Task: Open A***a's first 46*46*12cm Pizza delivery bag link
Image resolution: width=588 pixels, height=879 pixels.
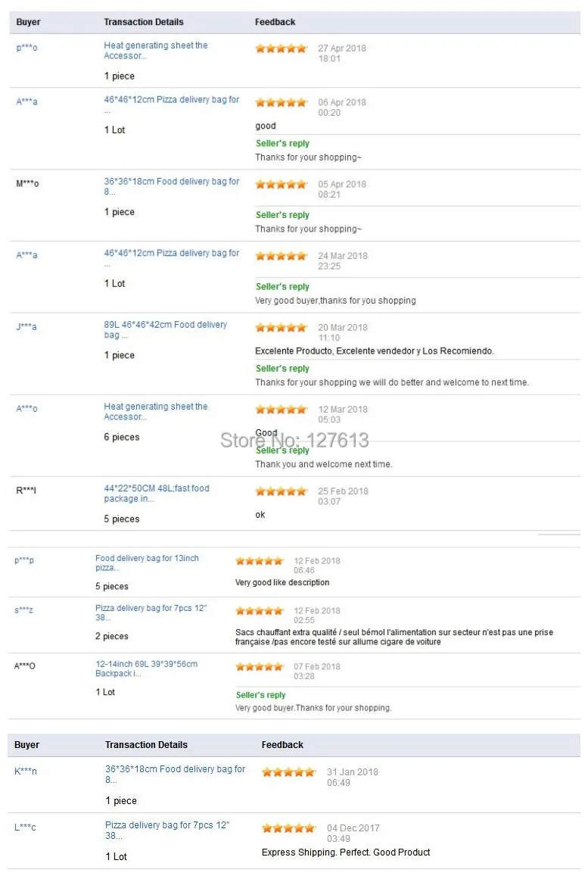Action: click(x=171, y=104)
